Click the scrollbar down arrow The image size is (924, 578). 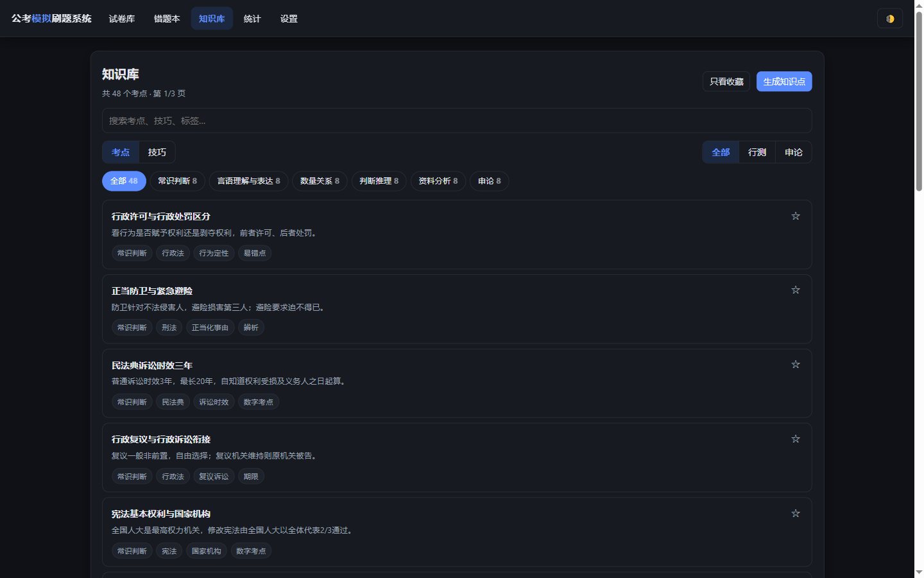[919, 572]
